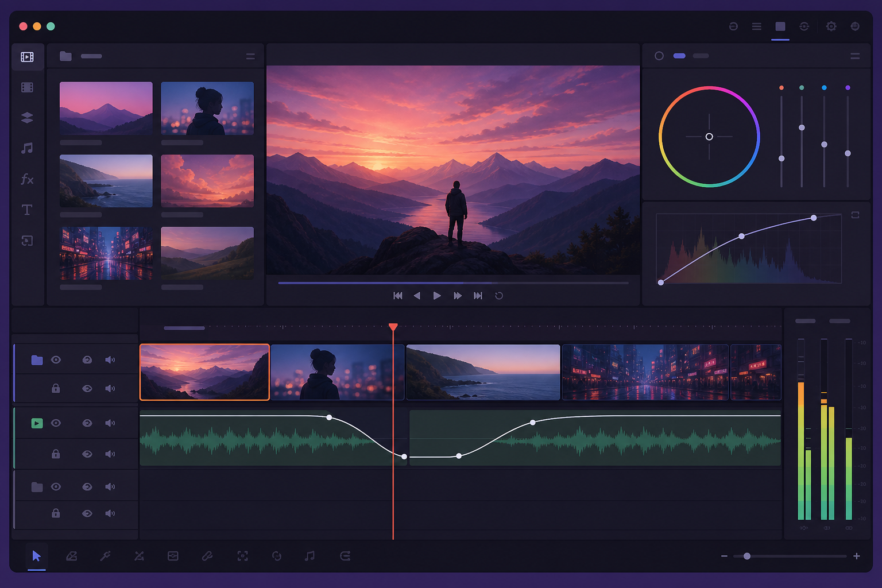The image size is (882, 588).
Task: Toggle the lock below the blue folder icon
Action: pyautogui.click(x=56, y=389)
